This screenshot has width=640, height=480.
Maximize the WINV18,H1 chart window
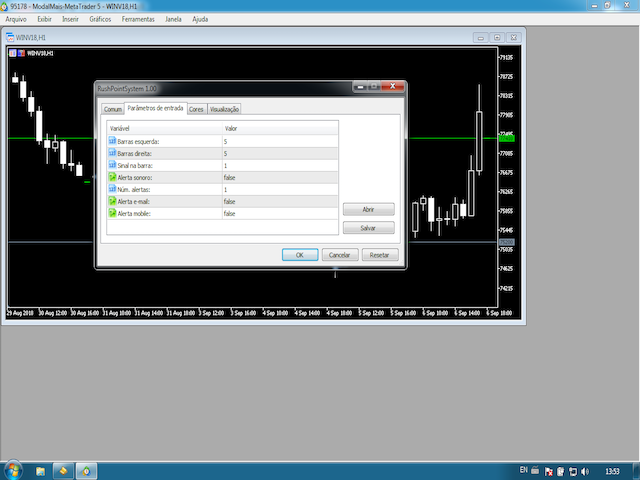497,38
